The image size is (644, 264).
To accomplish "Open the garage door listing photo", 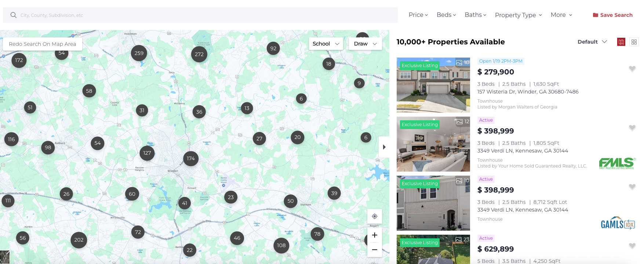I will coord(433,203).
